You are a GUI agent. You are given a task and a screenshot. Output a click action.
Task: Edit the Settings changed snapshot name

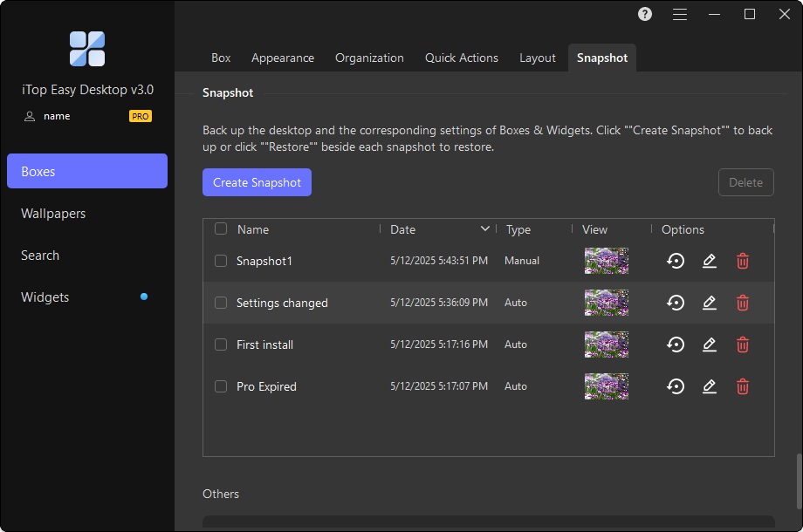tap(710, 303)
